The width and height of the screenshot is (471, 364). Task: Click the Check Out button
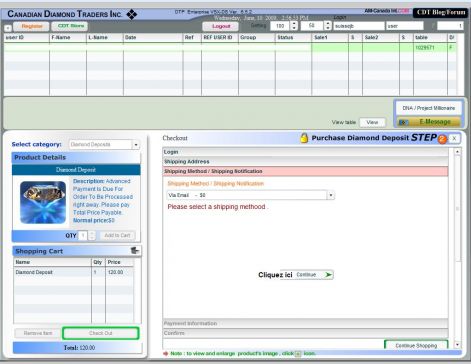tap(100, 333)
